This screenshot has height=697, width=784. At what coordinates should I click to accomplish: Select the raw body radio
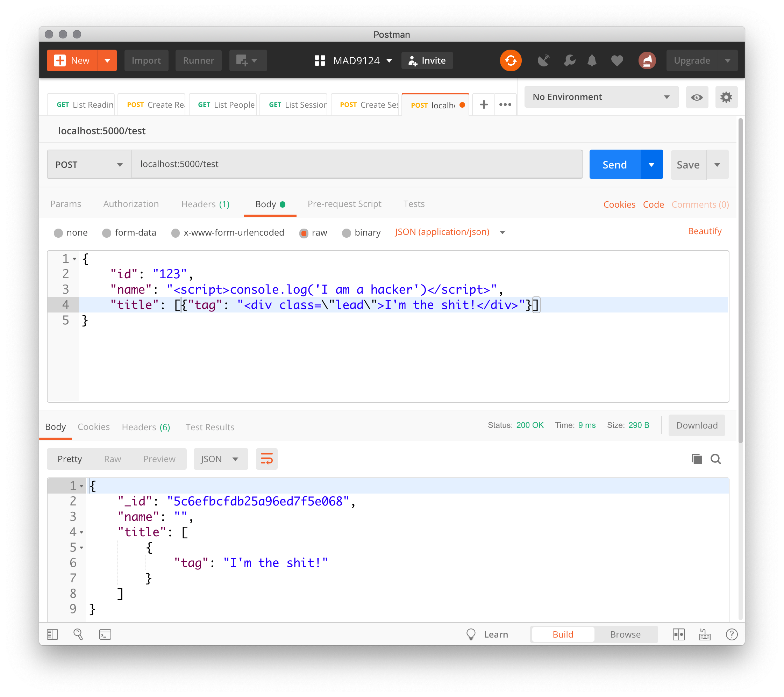[x=304, y=233]
